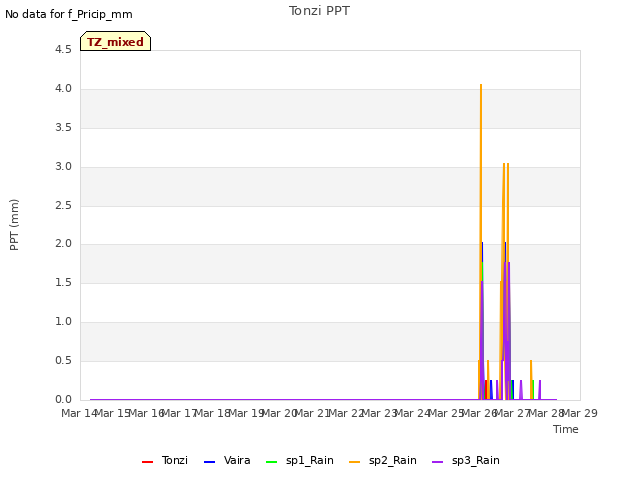
Task: Toggle the Tonzi series in the legend
Action: pyautogui.click(x=165, y=460)
